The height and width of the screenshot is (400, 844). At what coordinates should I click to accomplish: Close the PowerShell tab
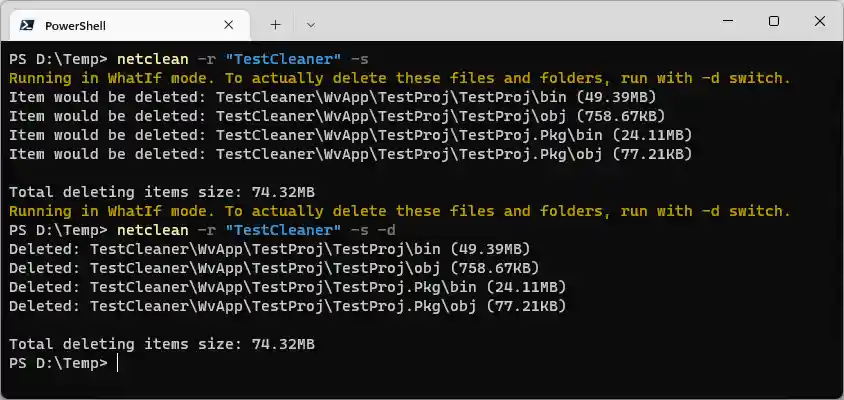coord(229,24)
